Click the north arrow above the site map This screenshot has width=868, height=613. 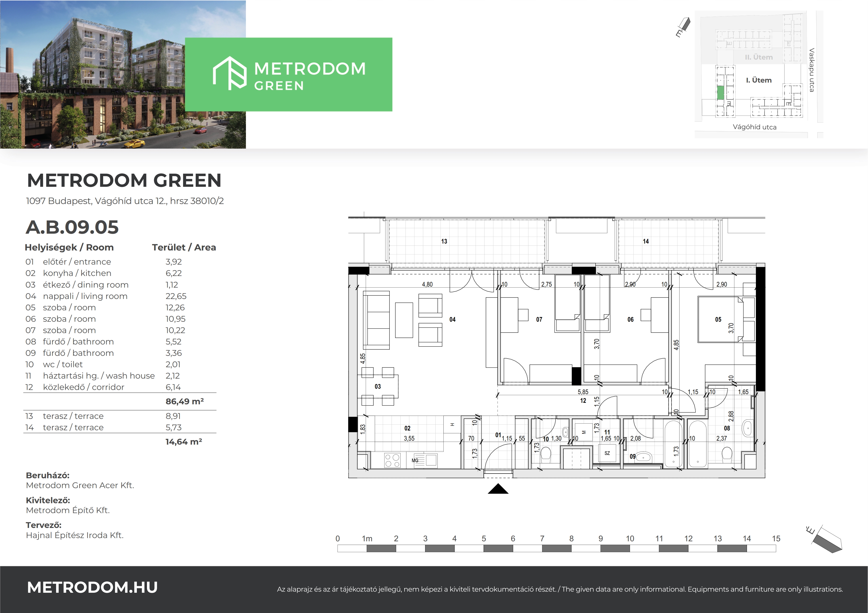683,27
